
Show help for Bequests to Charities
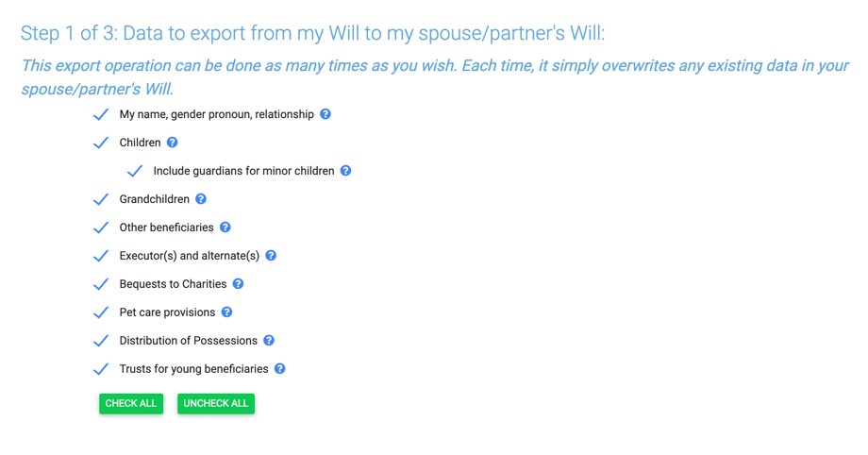[x=238, y=284]
